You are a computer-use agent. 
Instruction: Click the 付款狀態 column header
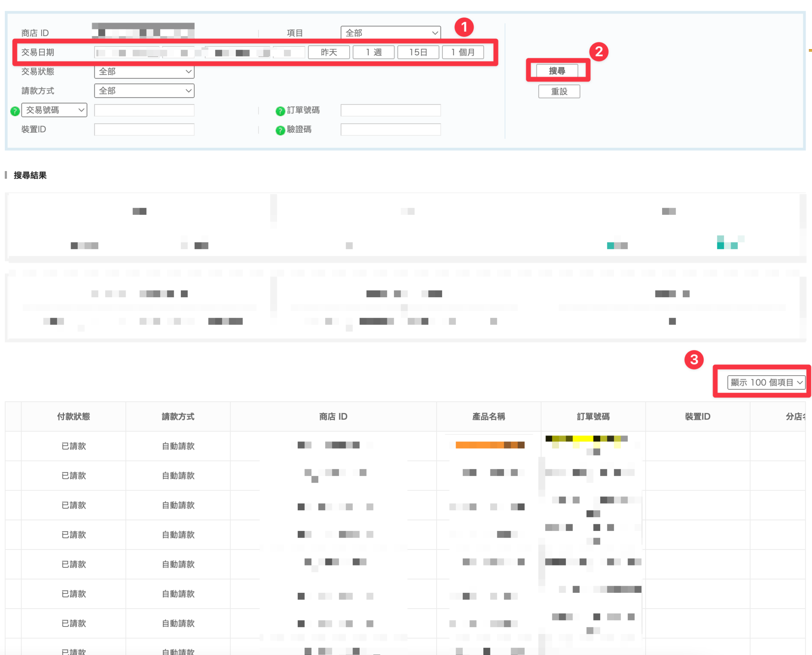(73, 416)
